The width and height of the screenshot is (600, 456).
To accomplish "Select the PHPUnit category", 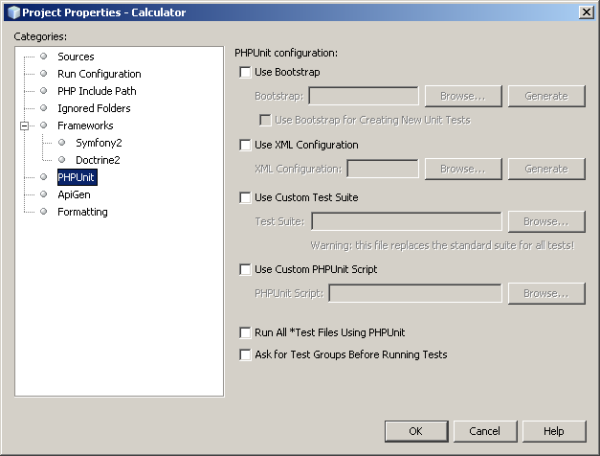I will pos(76,178).
